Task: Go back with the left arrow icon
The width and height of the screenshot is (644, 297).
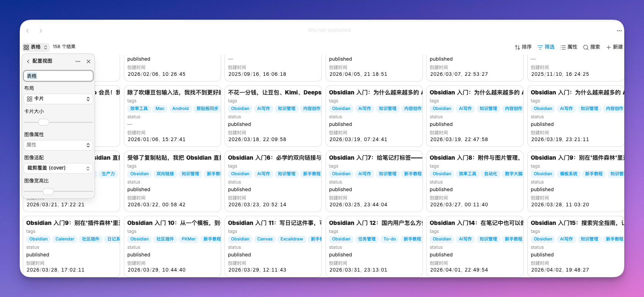Action: [28, 31]
